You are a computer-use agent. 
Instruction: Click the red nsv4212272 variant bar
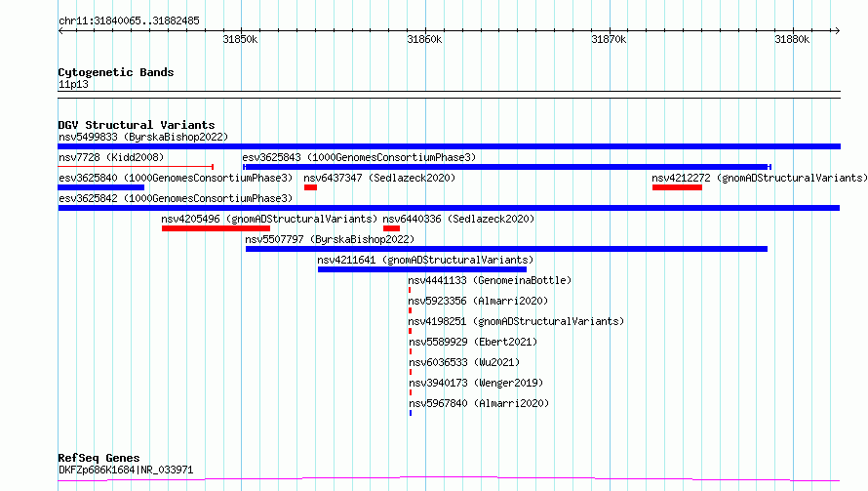point(677,187)
